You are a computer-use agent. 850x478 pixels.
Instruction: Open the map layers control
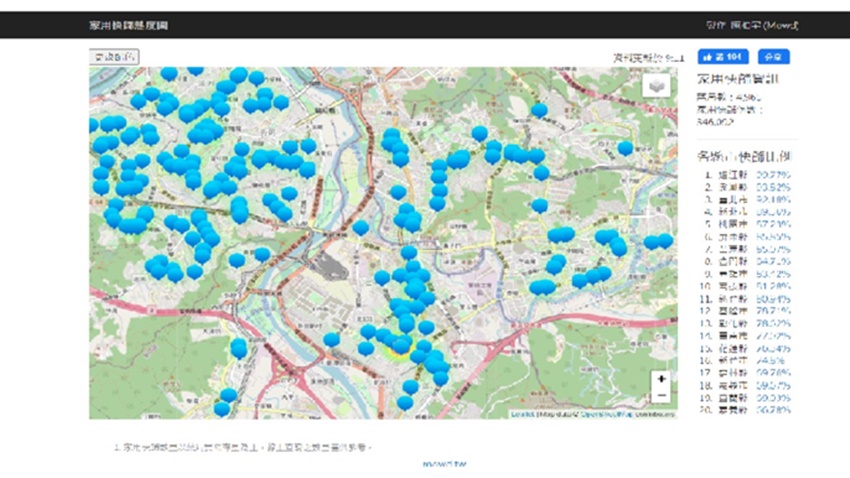[x=657, y=86]
